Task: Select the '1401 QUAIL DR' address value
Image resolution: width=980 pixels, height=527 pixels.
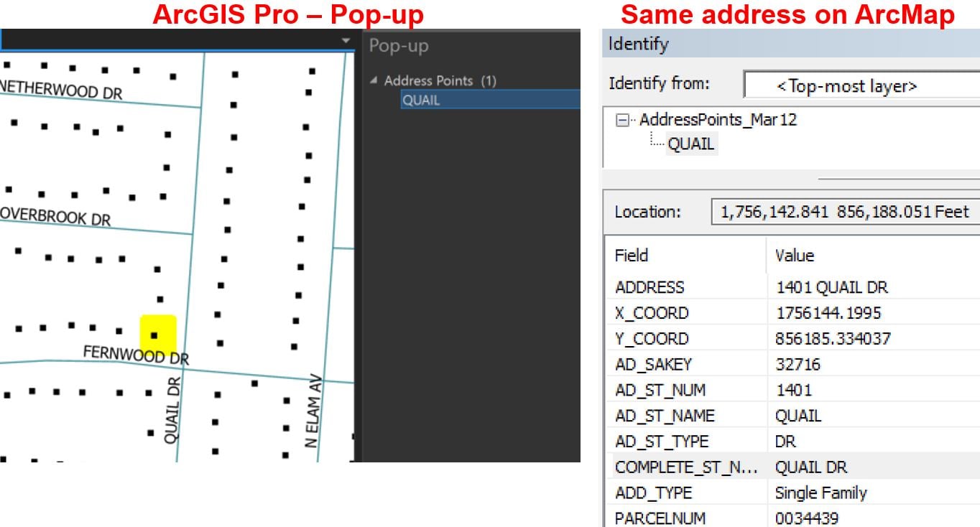Action: click(x=831, y=287)
